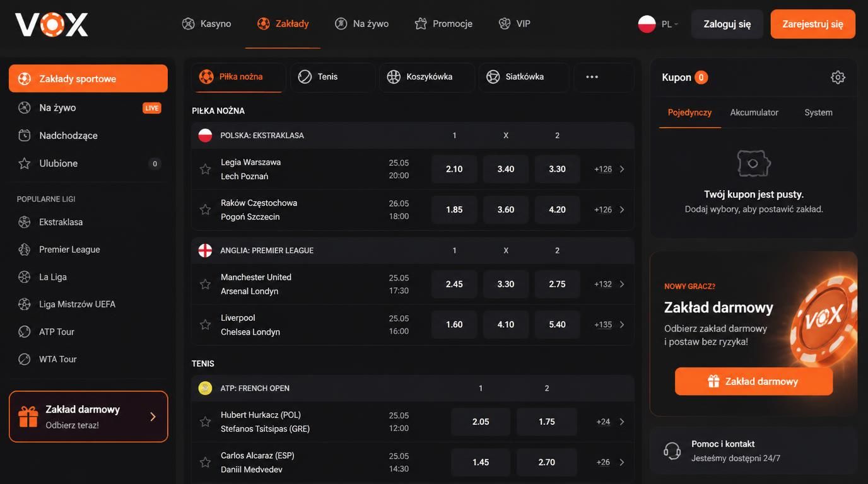
Task: Favorite the Alcaraz vs Medvedev match
Action: pos(205,462)
